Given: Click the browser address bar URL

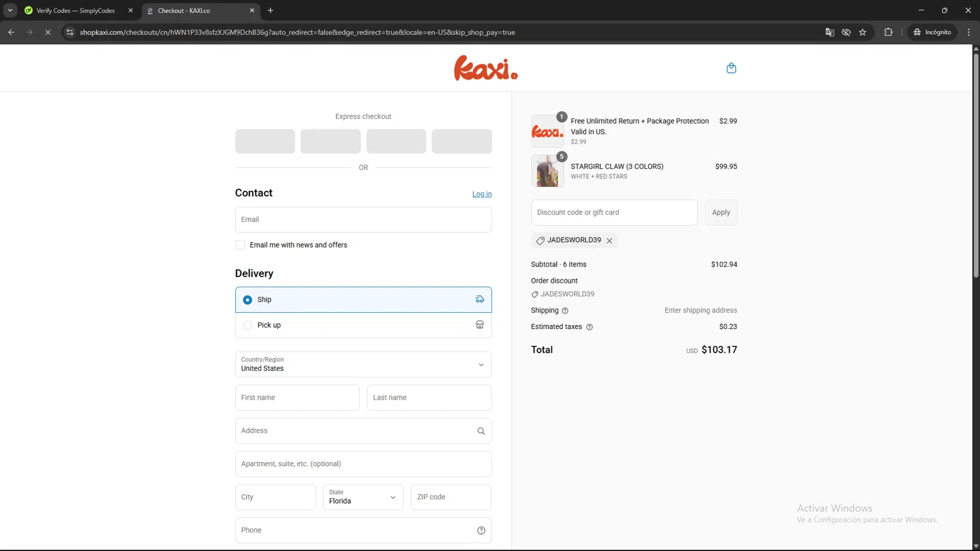Looking at the screenshot, I should point(297,32).
